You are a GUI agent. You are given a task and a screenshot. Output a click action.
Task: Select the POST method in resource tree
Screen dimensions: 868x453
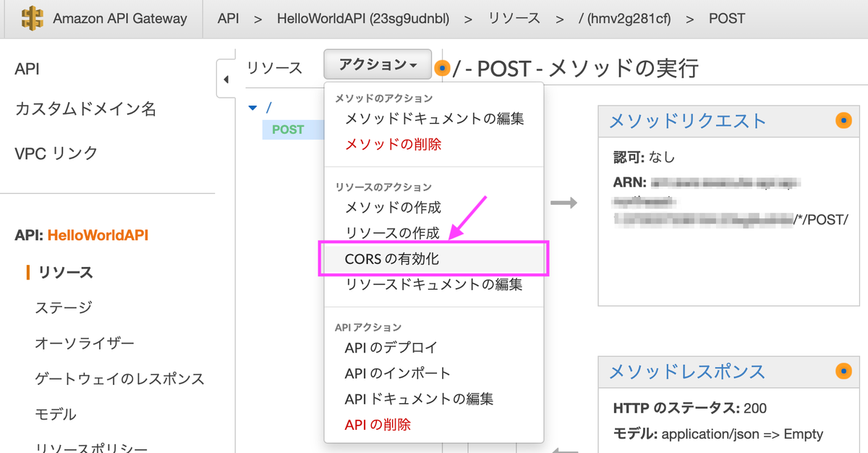tap(288, 130)
